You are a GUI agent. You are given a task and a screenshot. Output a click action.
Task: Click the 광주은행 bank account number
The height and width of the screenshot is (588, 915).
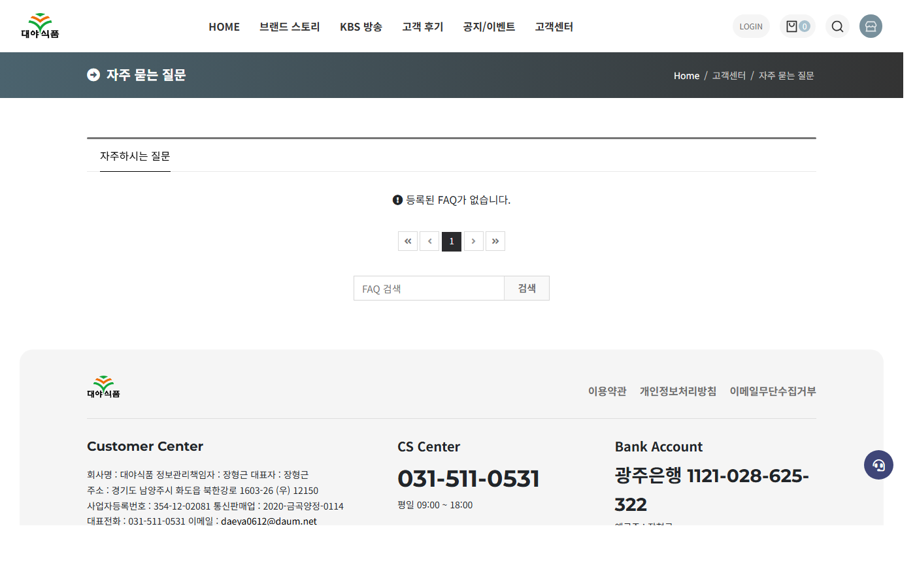click(x=712, y=490)
